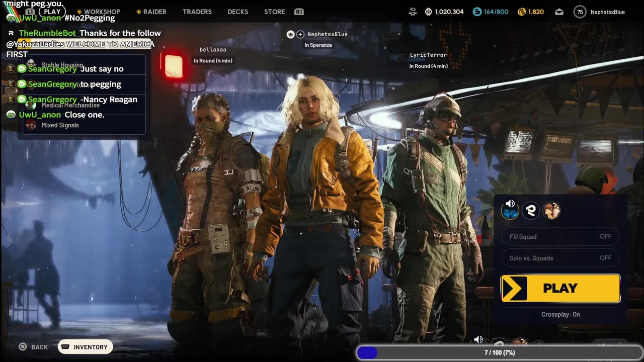This screenshot has height=362, width=644.
Task: Open the STORE tab
Action: tap(274, 12)
